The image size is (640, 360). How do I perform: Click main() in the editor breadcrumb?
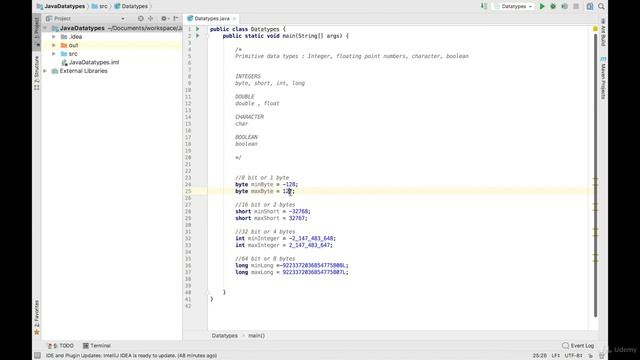[x=256, y=336]
